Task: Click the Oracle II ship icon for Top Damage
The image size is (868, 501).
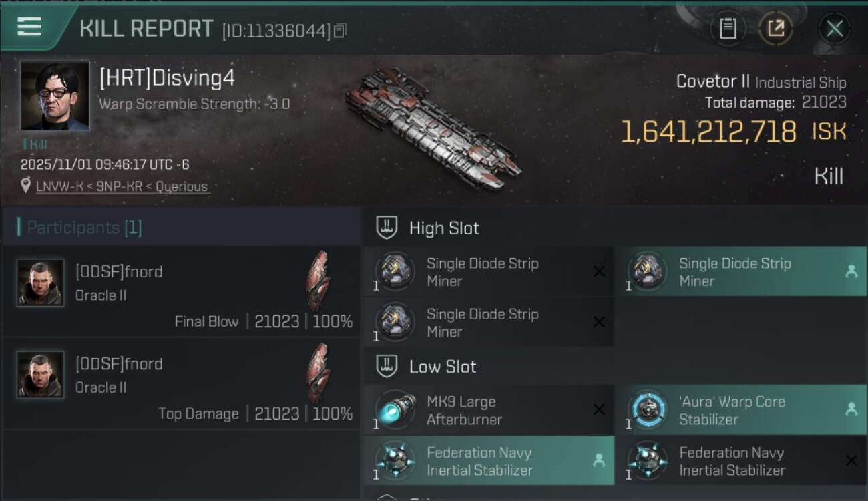Action: [x=318, y=373]
